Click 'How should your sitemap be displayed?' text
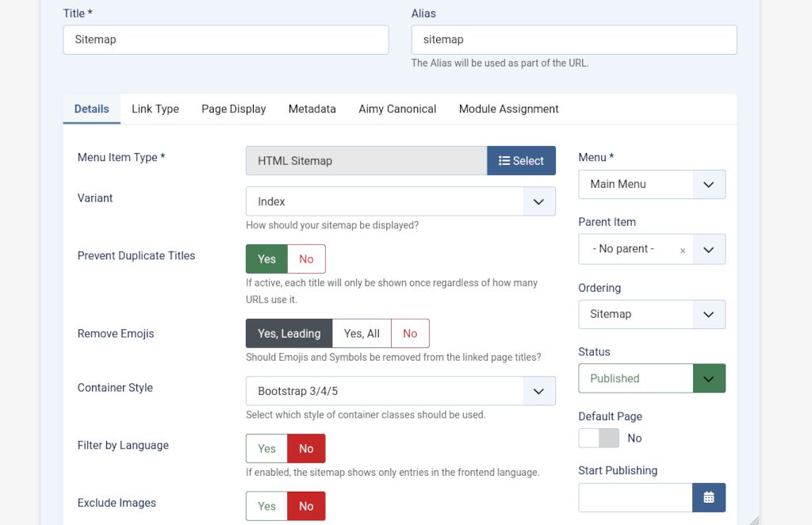Viewport: 812px width, 525px height. (332, 225)
